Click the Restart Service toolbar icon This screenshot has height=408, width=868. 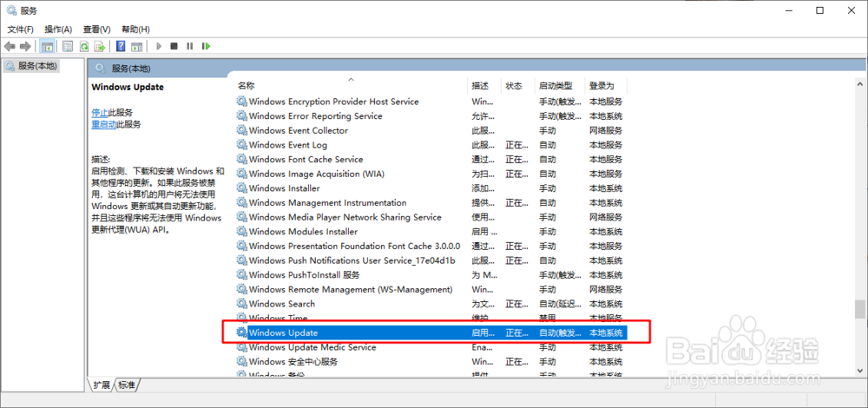coord(206,46)
